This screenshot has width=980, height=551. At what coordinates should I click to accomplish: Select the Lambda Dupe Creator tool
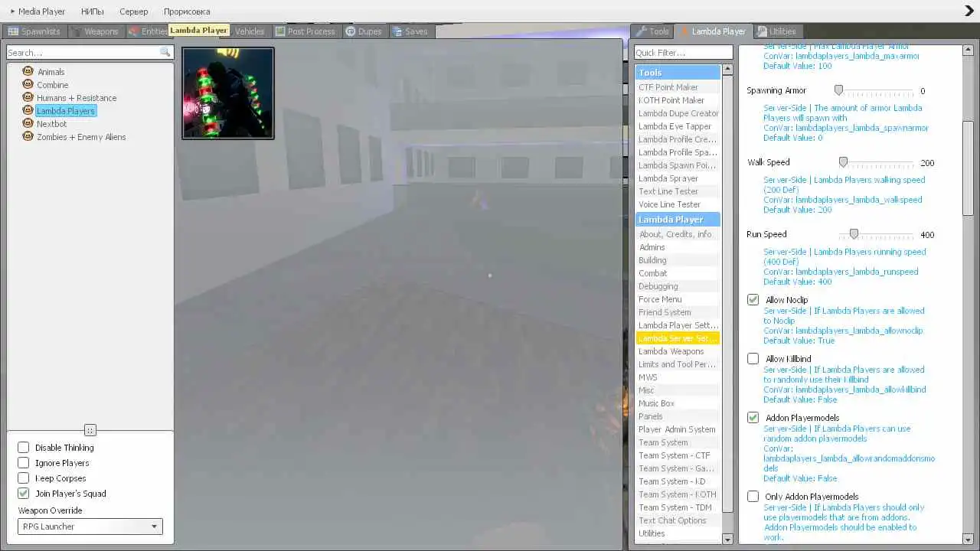(678, 113)
